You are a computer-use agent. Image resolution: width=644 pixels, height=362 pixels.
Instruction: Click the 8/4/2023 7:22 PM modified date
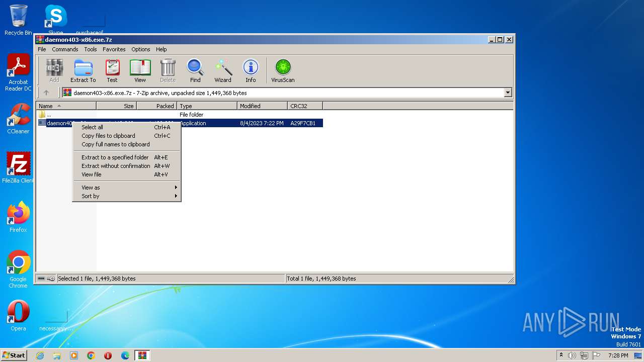(262, 123)
